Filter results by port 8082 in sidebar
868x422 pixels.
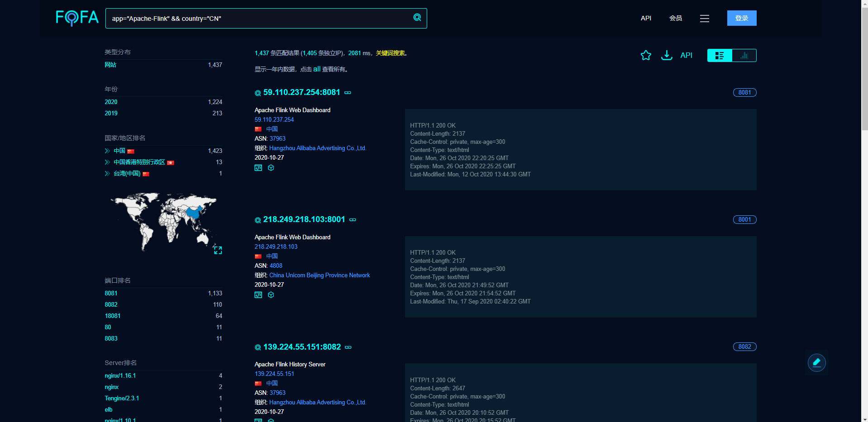click(111, 305)
